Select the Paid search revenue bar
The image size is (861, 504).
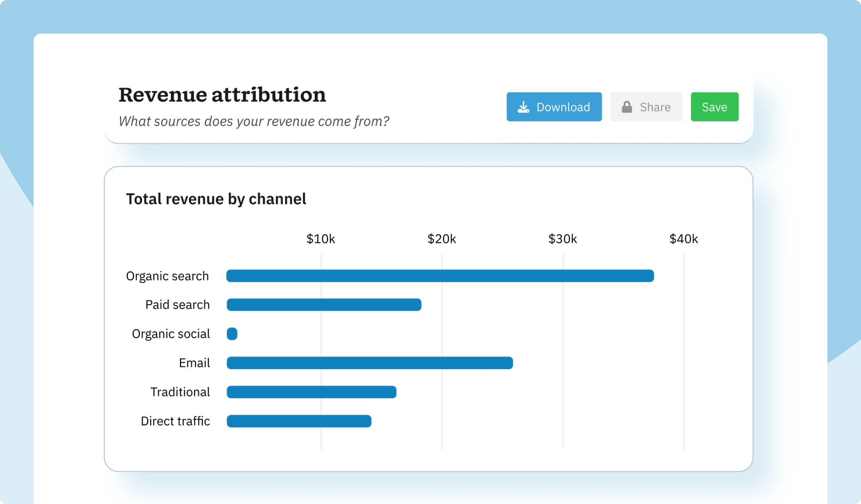coord(324,305)
